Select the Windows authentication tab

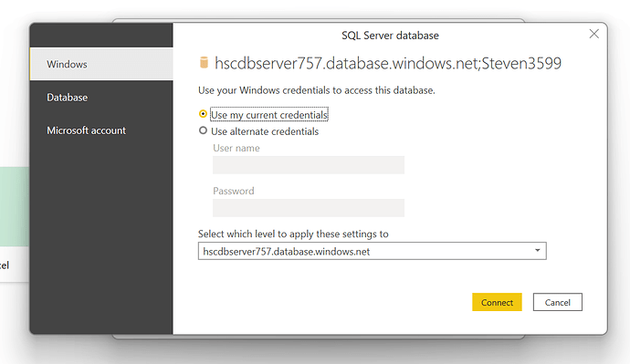click(101, 64)
